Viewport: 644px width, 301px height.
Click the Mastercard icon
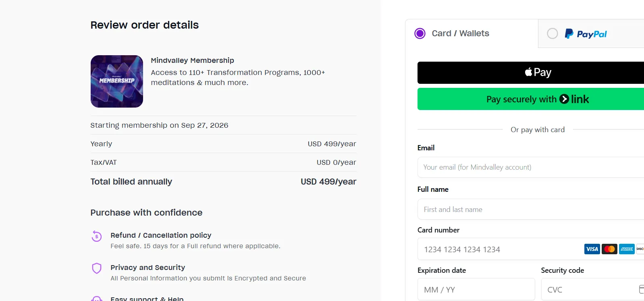coord(609,249)
